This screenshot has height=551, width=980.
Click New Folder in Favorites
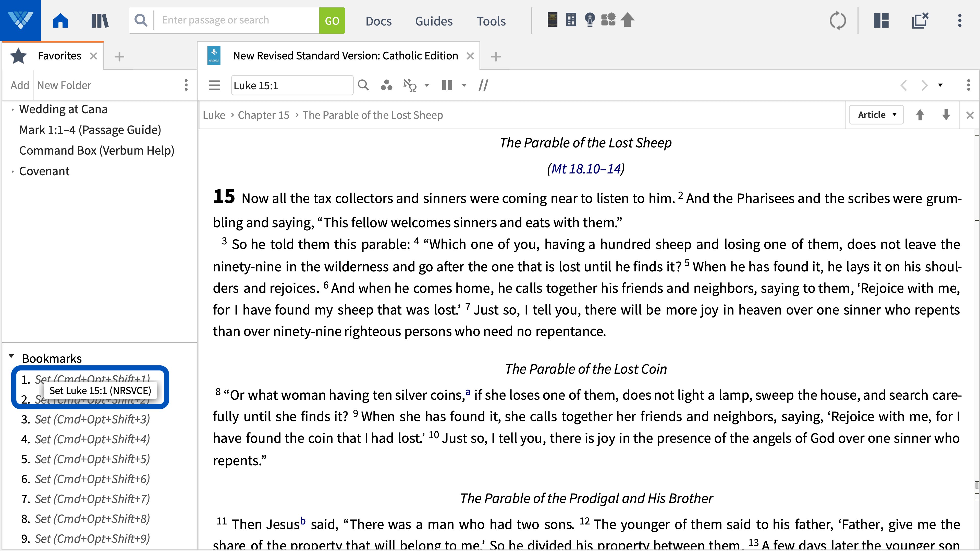64,85
